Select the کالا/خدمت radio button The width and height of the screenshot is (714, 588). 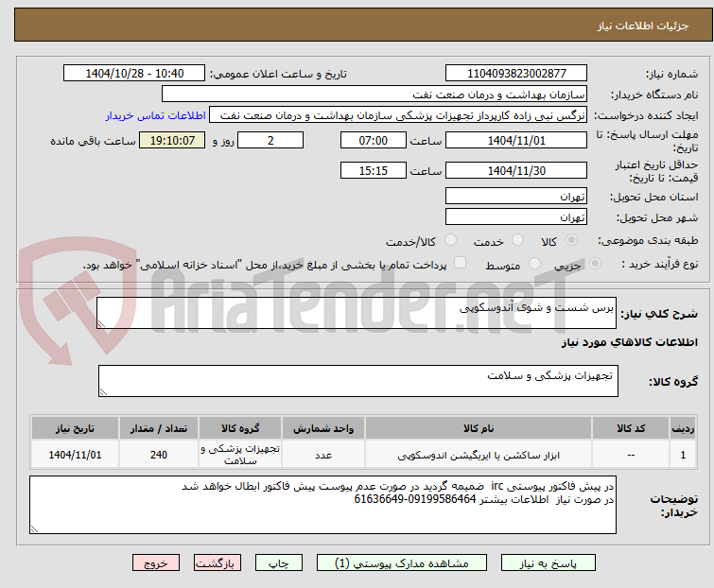click(x=450, y=239)
